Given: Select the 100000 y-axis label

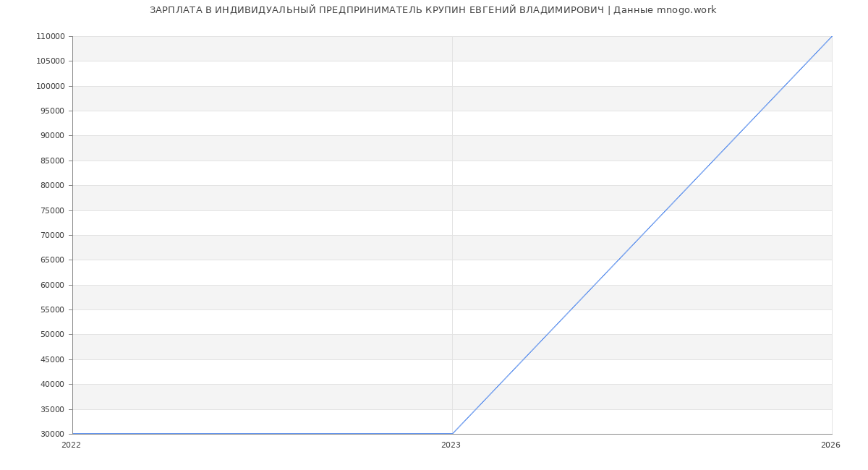Looking at the screenshot, I should (x=50, y=86).
